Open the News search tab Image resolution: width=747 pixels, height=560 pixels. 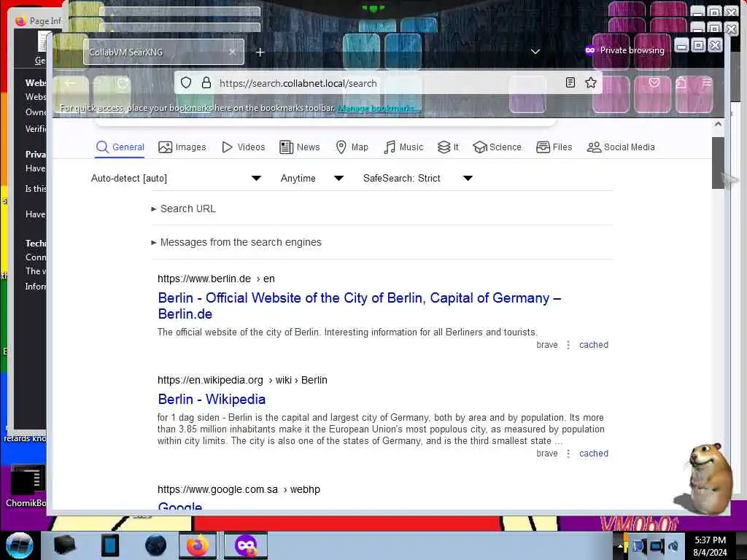pos(299,147)
